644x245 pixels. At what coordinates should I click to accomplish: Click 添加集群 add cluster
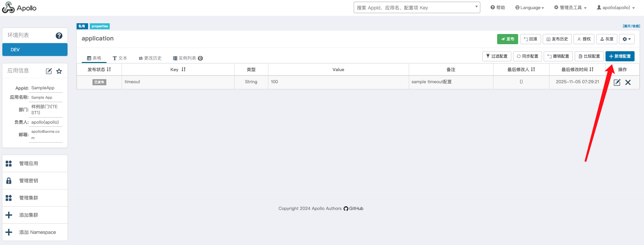tap(35, 215)
